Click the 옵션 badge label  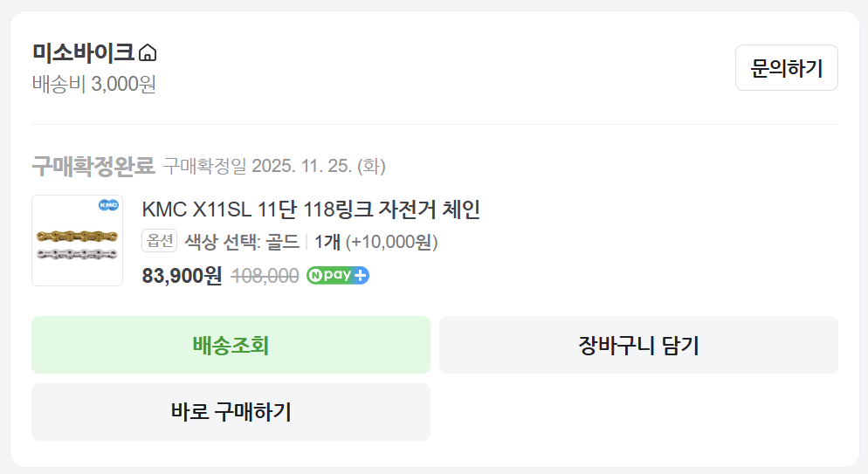[160, 241]
